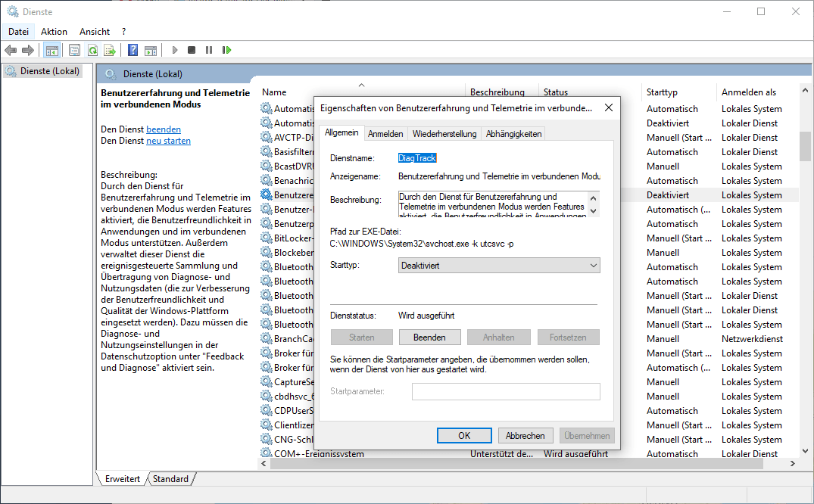Click the Start Service play icon
The height and width of the screenshot is (504, 814).
(x=175, y=50)
